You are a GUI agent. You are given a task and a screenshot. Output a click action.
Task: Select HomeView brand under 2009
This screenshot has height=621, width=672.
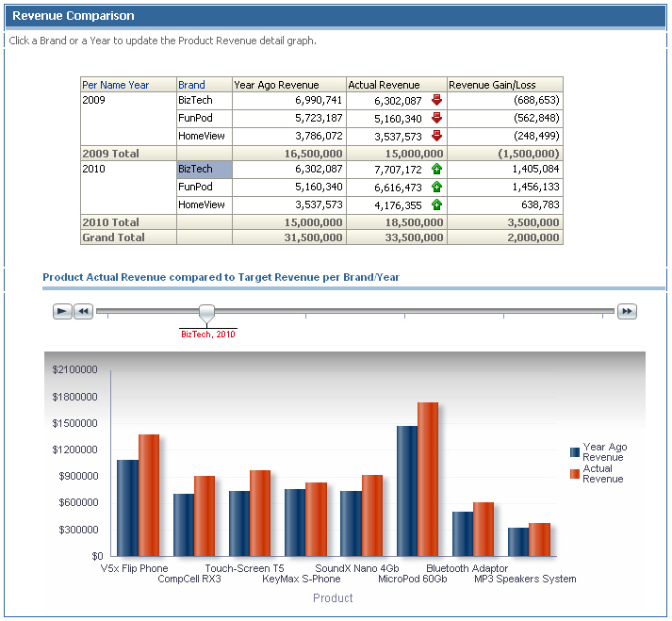[201, 136]
